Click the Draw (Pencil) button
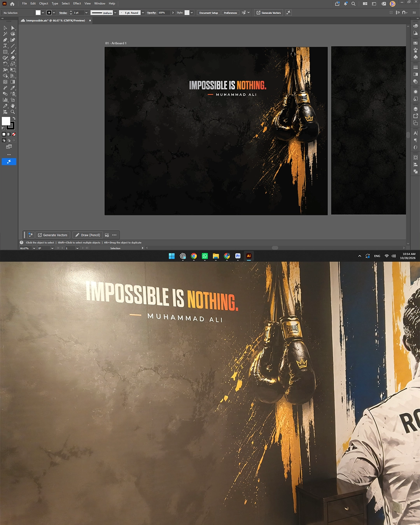420x525 pixels. [x=87, y=235]
